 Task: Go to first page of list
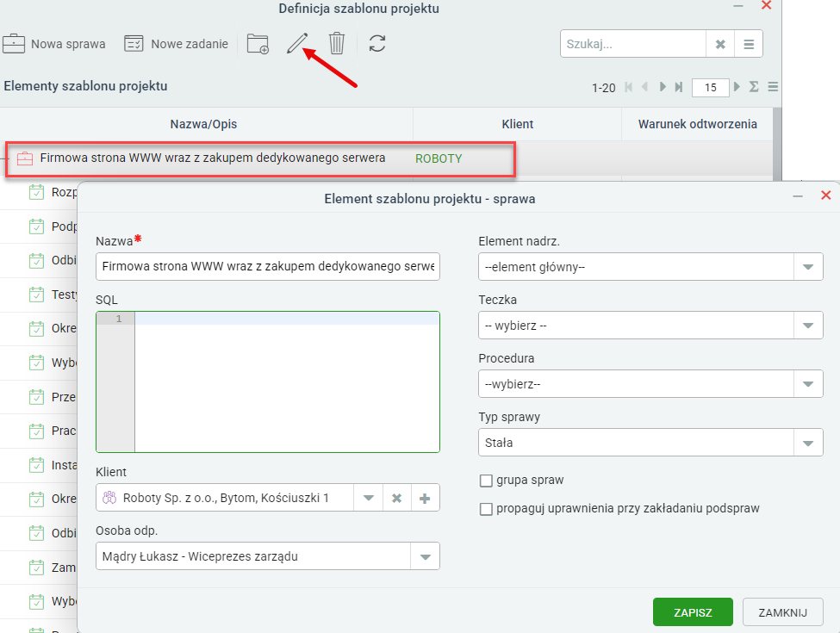tap(629, 87)
